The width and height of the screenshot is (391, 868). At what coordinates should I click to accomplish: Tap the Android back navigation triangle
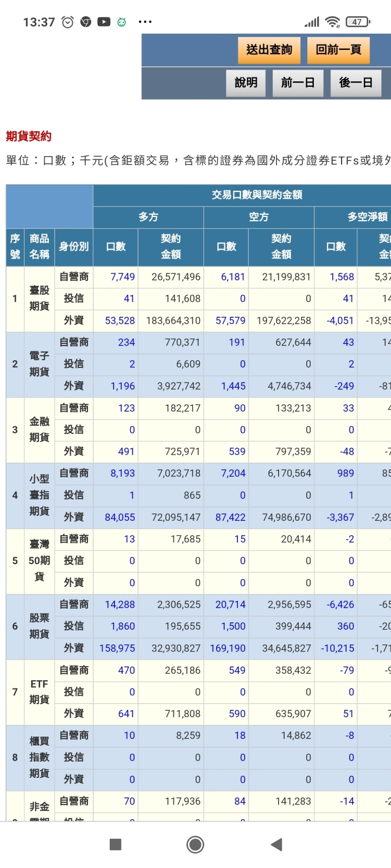(x=276, y=844)
